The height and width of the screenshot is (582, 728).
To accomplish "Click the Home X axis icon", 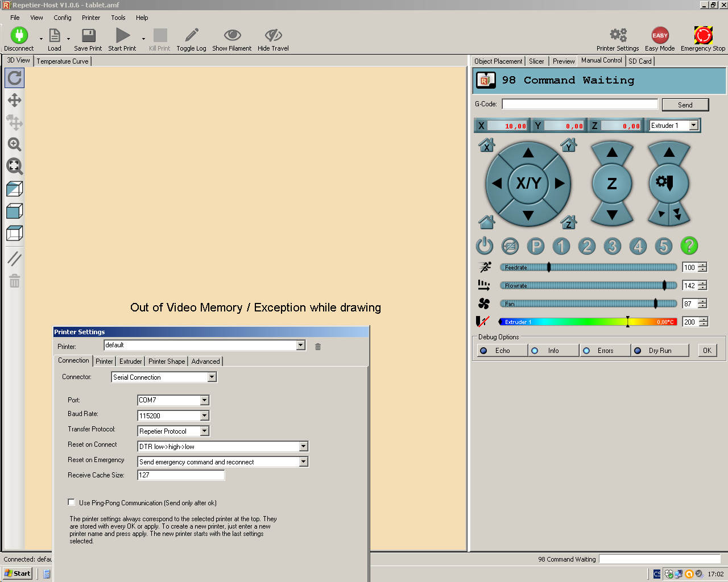I will tap(486, 145).
